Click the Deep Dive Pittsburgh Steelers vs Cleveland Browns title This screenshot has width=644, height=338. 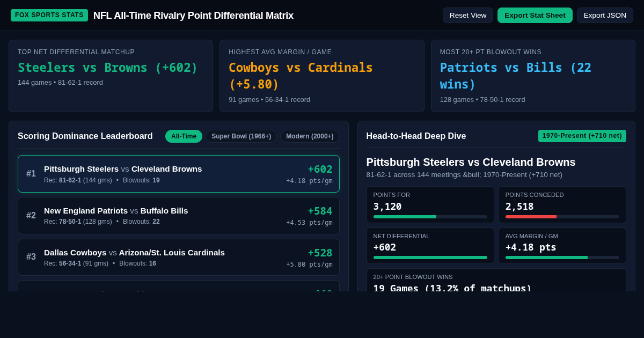pyautogui.click(x=471, y=162)
